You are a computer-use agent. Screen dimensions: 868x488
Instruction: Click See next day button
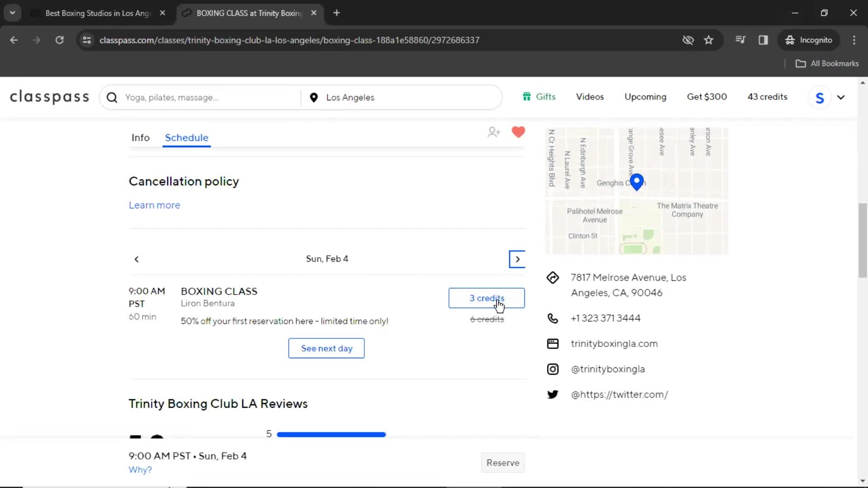click(x=326, y=348)
